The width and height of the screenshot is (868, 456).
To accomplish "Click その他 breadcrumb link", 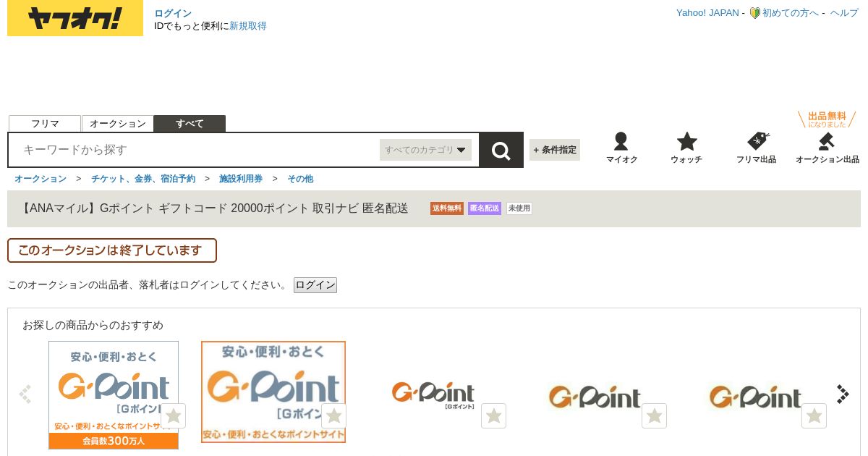I will coord(300,179).
